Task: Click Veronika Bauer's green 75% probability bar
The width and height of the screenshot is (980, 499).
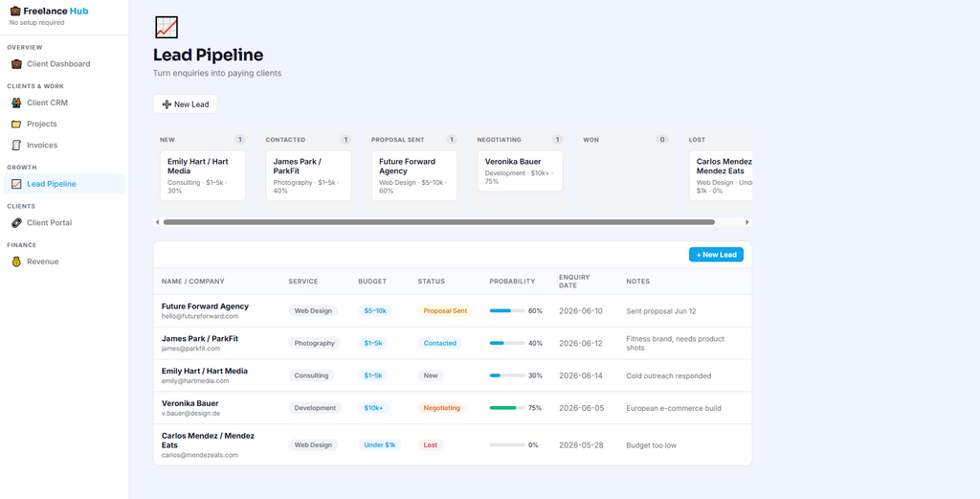Action: coord(507,408)
